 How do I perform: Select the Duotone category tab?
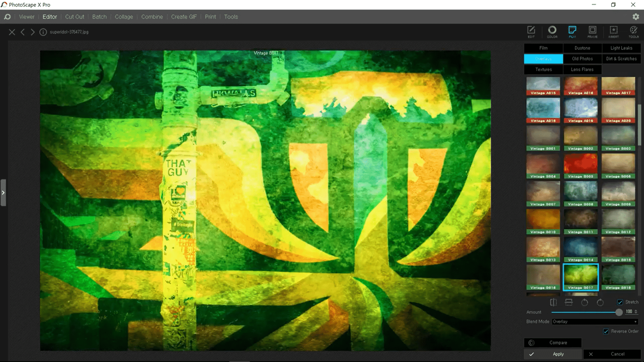(x=582, y=48)
